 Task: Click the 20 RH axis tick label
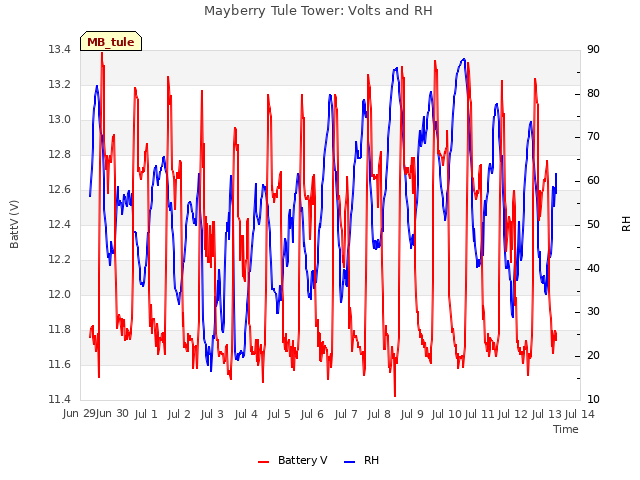point(593,356)
